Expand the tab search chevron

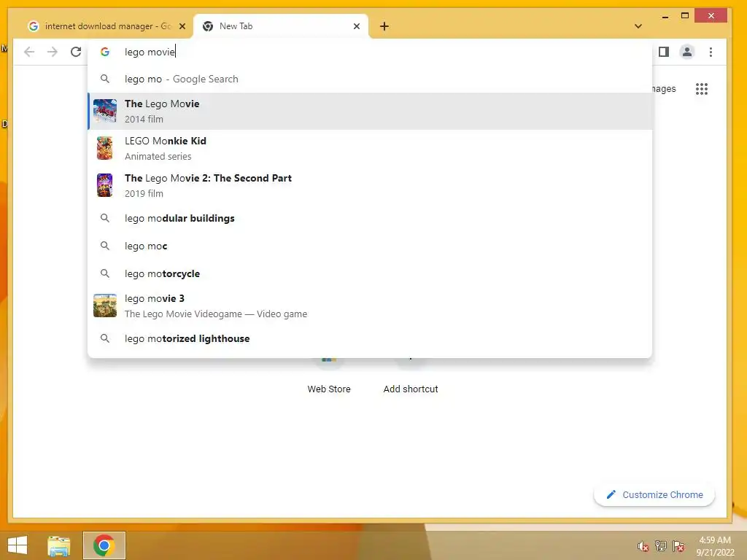pyautogui.click(x=638, y=26)
